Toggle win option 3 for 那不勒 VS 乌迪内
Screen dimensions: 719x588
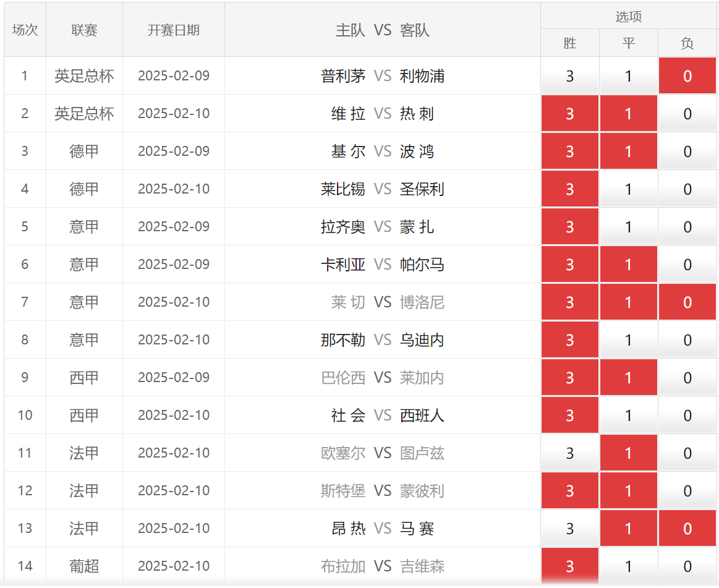pyautogui.click(x=569, y=339)
